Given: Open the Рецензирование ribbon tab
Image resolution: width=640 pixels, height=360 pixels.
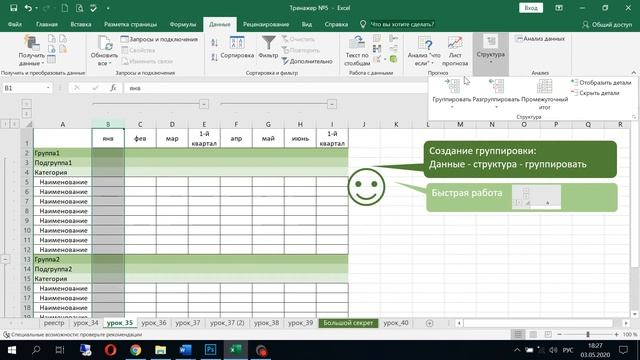Looking at the screenshot, I should click(x=266, y=24).
